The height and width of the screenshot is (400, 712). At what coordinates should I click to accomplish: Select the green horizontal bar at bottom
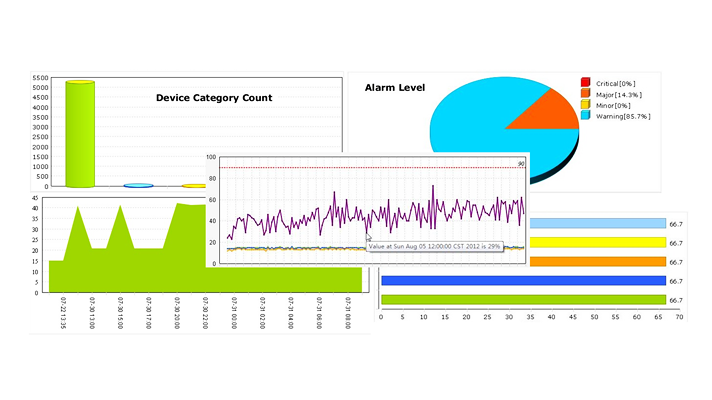click(x=520, y=300)
